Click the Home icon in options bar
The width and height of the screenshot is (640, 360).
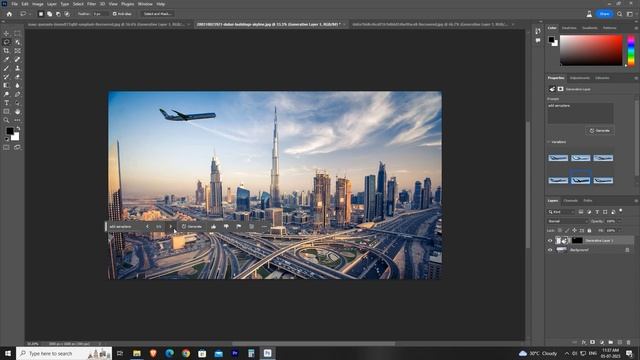(x=9, y=14)
